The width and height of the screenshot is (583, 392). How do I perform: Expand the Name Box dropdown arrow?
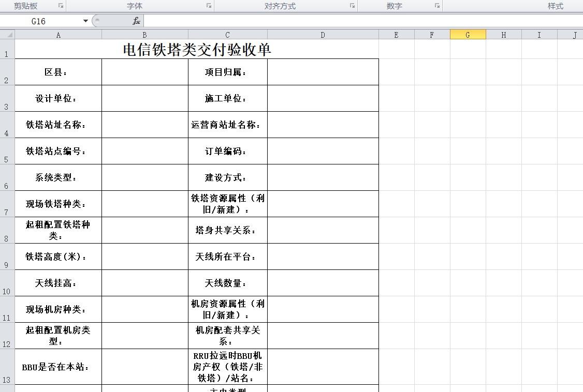(x=85, y=21)
